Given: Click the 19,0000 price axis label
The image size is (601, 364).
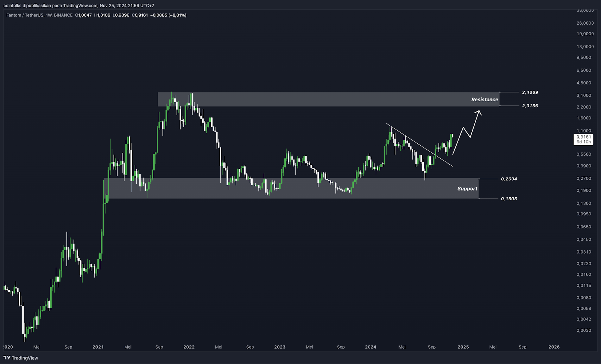Looking at the screenshot, I should (585, 34).
